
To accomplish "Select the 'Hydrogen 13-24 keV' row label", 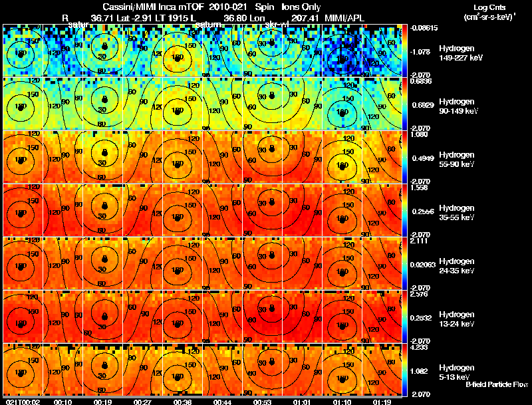I will coord(457,319).
